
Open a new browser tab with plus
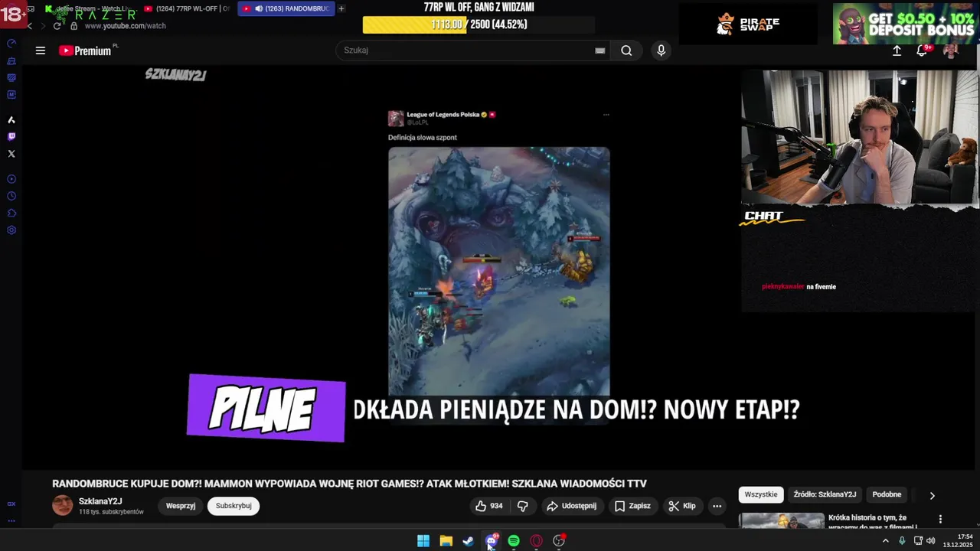click(341, 8)
